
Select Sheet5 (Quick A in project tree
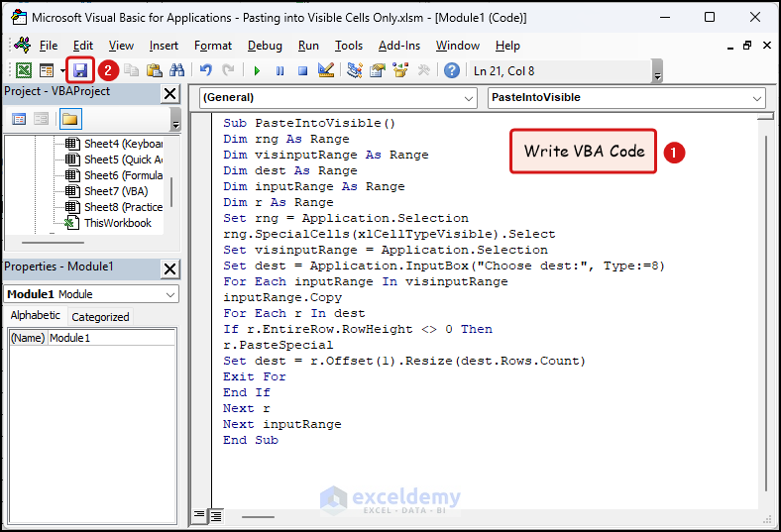click(123, 160)
